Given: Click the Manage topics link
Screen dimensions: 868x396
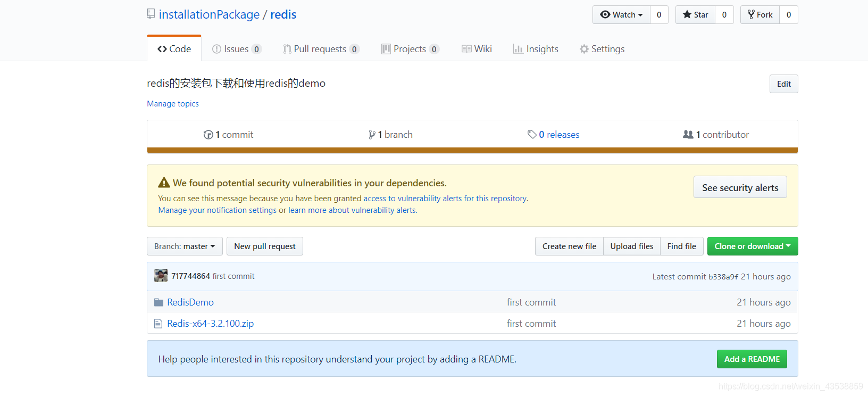Looking at the screenshot, I should click(x=173, y=104).
